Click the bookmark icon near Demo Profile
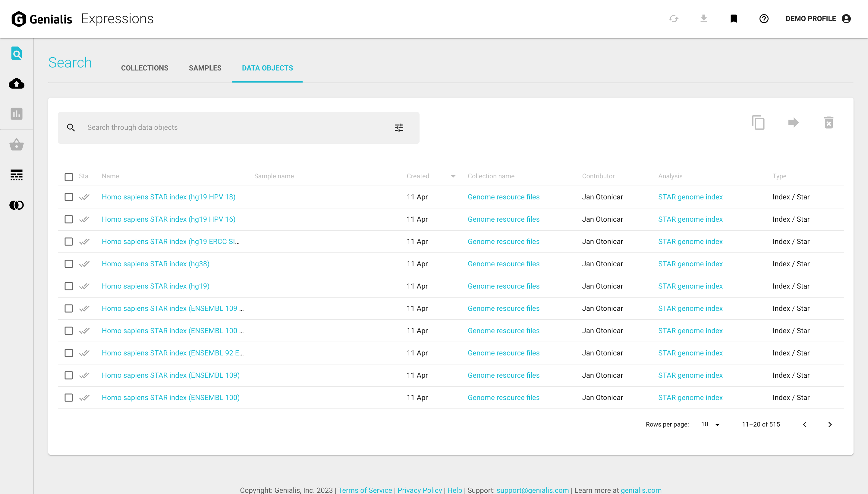The image size is (868, 494). 734,19
